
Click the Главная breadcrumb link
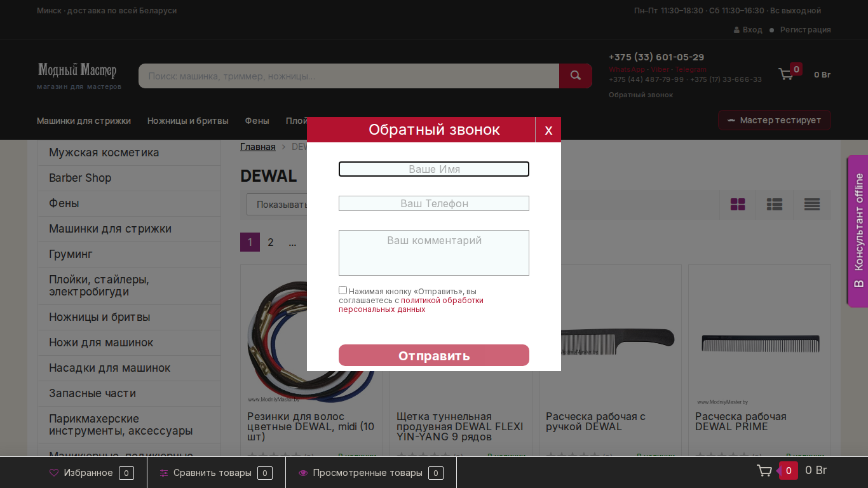pos(258,147)
